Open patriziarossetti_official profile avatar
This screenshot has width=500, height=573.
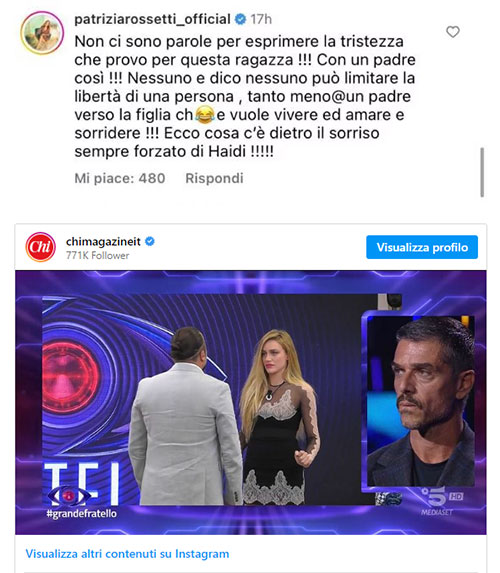click(42, 33)
